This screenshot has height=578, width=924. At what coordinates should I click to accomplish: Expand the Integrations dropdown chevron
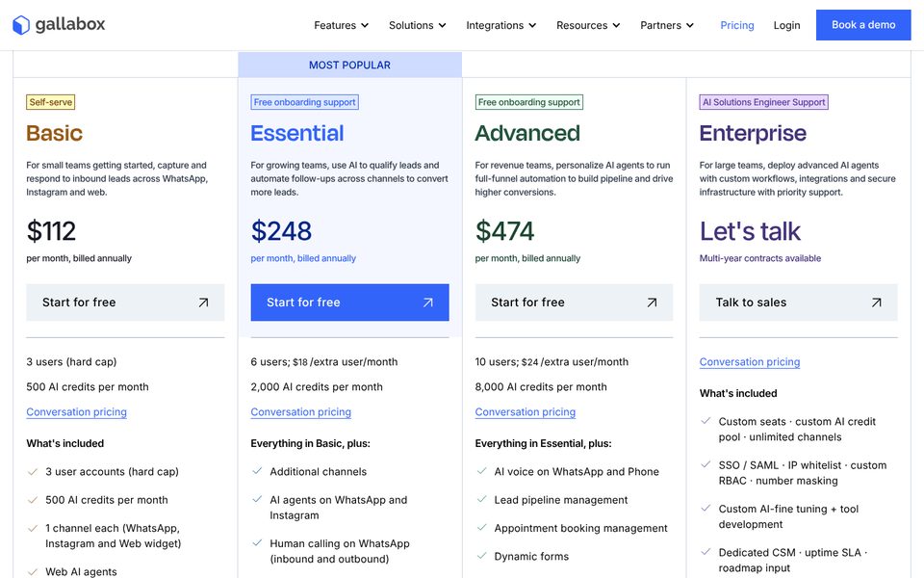(532, 25)
